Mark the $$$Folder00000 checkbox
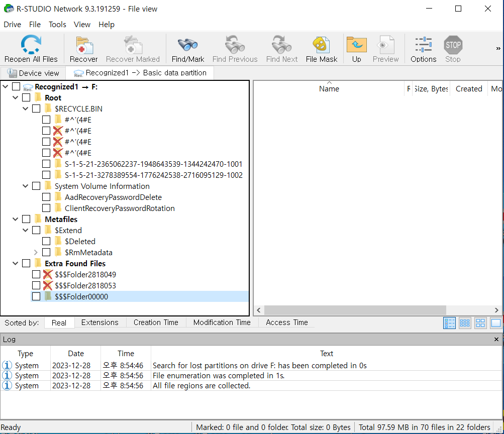This screenshot has height=434, width=504. coord(36,296)
